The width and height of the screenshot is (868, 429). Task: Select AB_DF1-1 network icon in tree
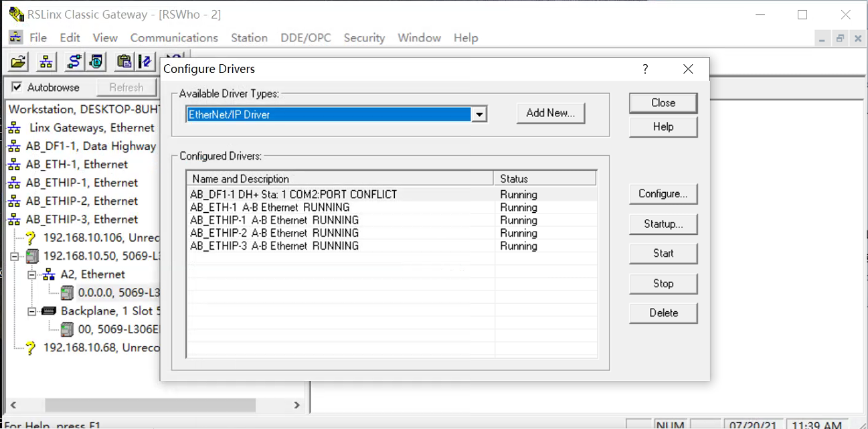click(x=14, y=146)
